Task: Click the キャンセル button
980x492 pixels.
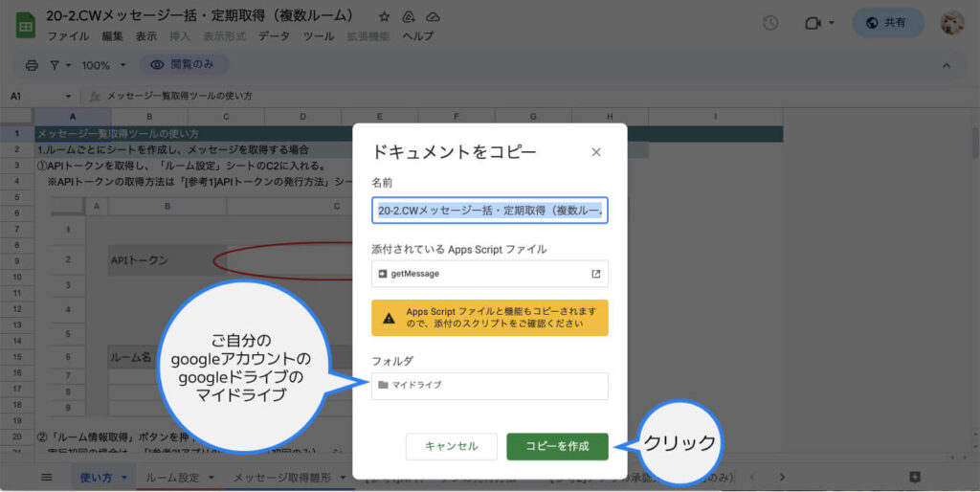Action: coord(452,446)
